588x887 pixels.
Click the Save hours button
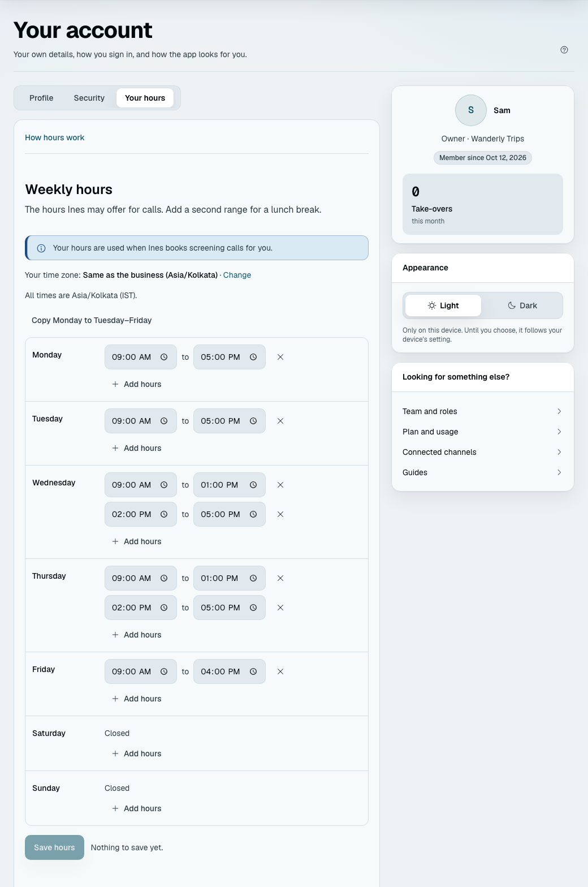(54, 847)
